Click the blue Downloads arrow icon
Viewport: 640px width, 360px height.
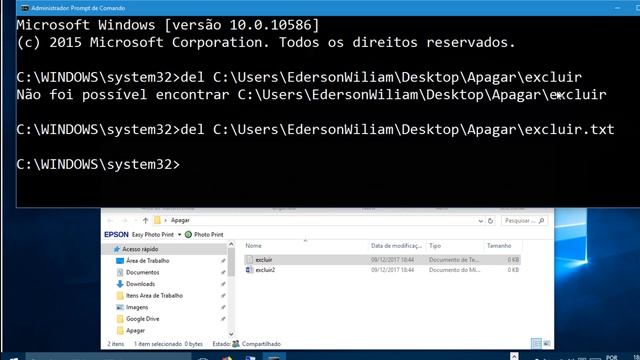point(120,284)
